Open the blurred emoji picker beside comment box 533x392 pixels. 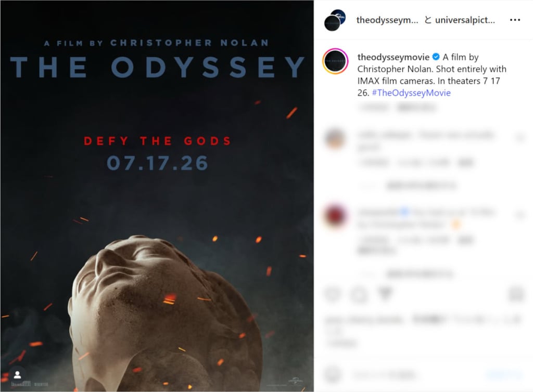click(333, 375)
